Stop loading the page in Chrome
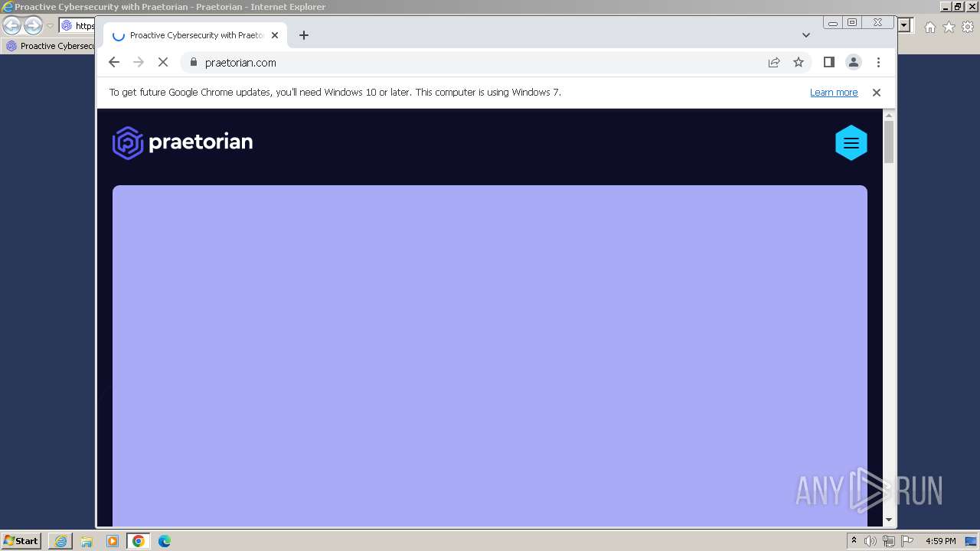Screen dimensions: 980x551 click(x=163, y=63)
